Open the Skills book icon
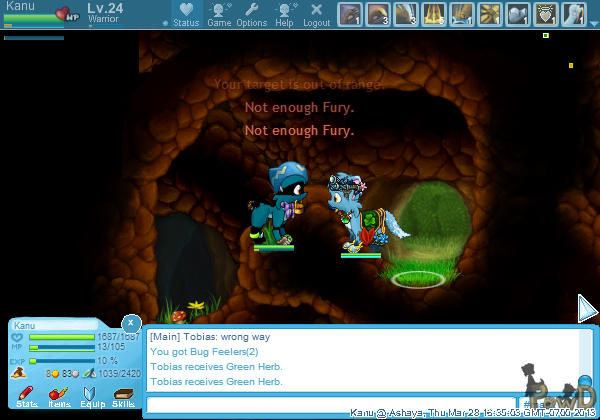 point(123,397)
